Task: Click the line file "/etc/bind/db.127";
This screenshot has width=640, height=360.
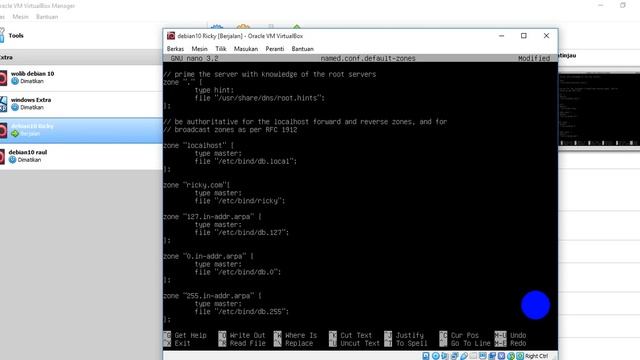Action: pyautogui.click(x=242, y=233)
